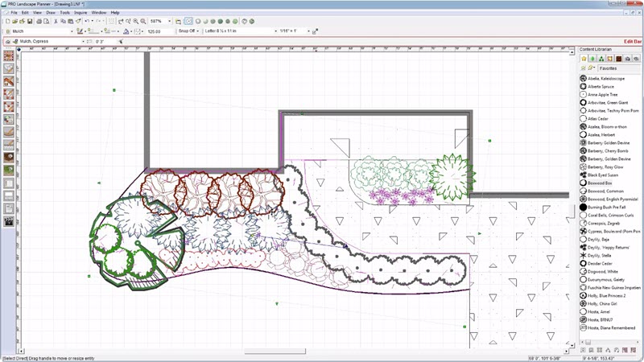Image resolution: width=644 pixels, height=362 pixels.
Task: Open the clapperboard movie tool in left sidebar
Action: (9, 221)
